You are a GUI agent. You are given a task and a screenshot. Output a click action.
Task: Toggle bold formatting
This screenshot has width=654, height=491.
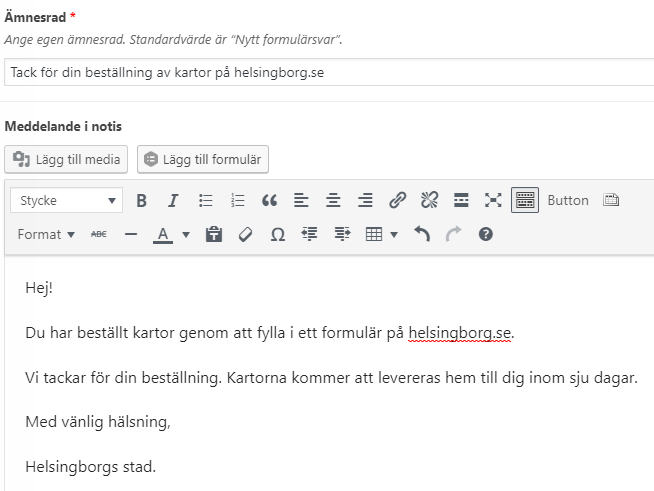coord(141,201)
